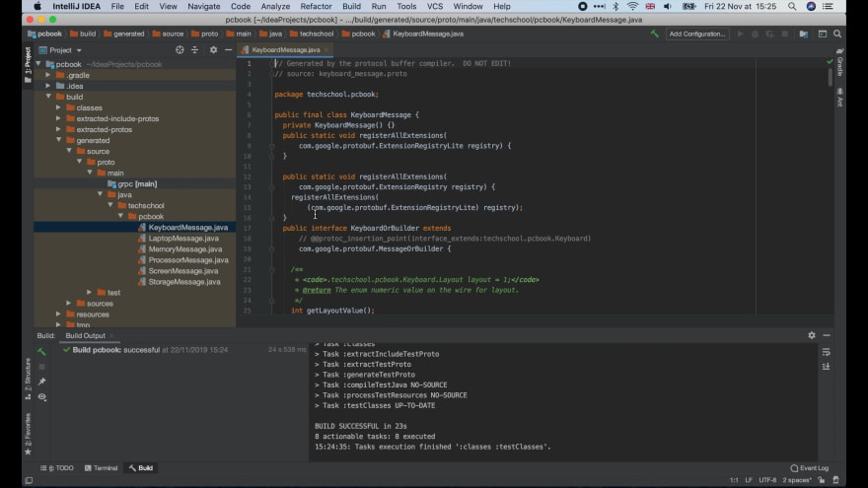868x488 pixels.
Task: Expand the classes folder
Action: (x=58, y=107)
